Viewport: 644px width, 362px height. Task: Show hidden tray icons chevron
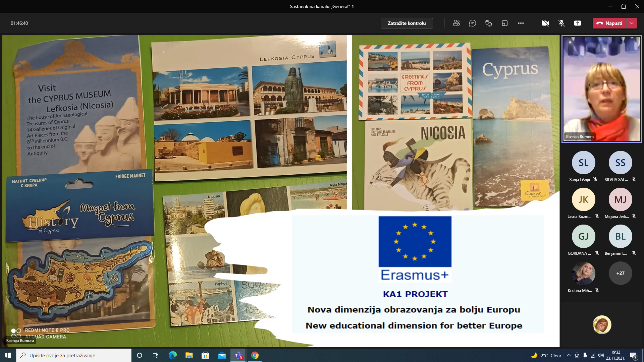tap(569, 355)
